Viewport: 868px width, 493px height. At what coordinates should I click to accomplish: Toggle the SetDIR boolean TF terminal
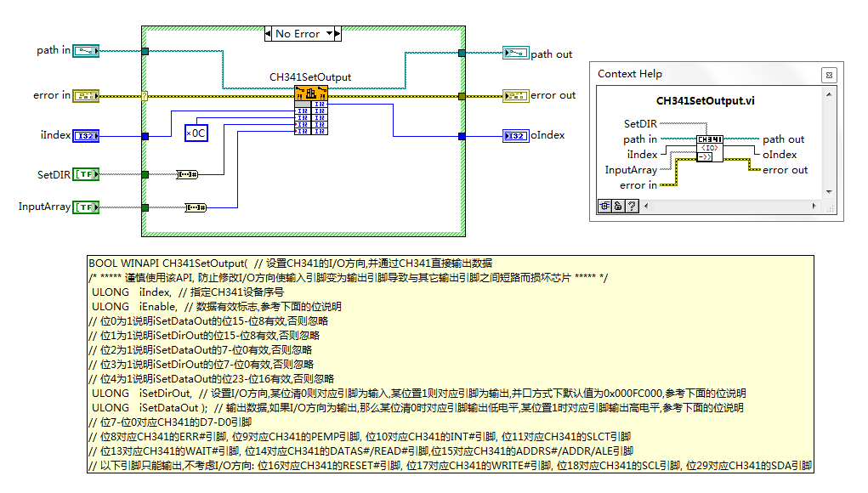point(86,174)
